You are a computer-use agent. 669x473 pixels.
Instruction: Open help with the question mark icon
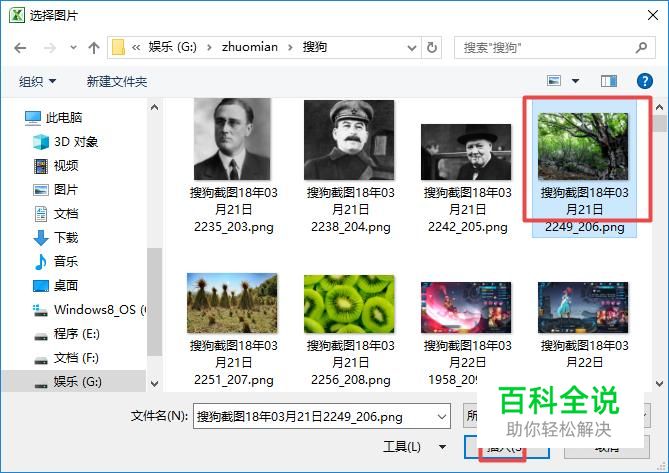[x=645, y=81]
